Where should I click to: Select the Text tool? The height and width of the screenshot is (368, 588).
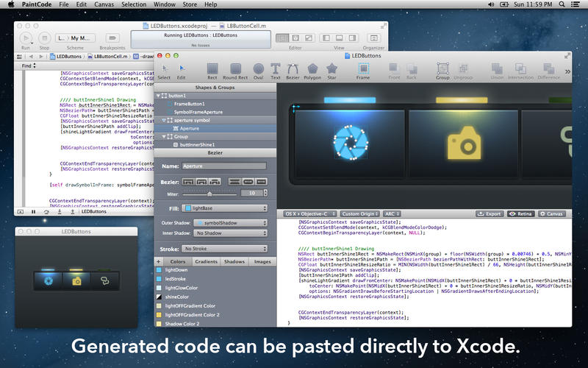click(276, 69)
